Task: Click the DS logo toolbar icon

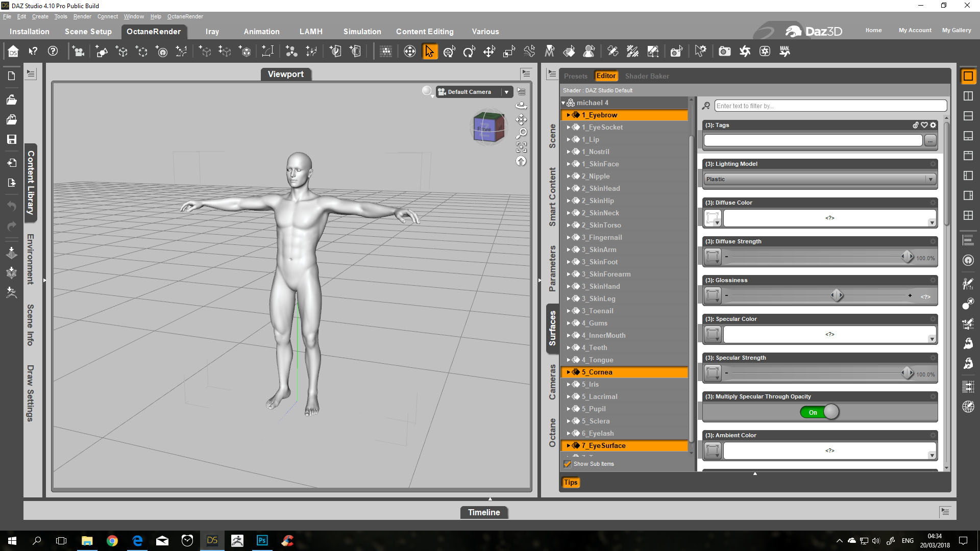Action: tap(13, 52)
